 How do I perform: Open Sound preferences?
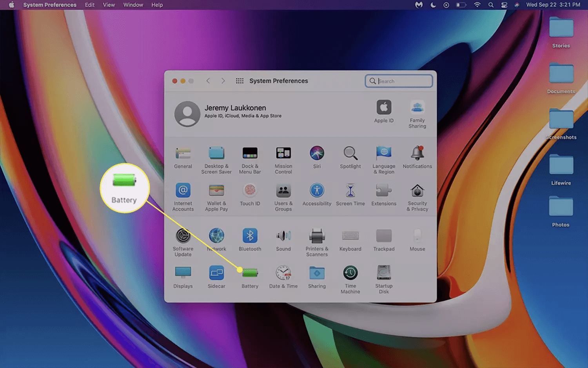(283, 240)
